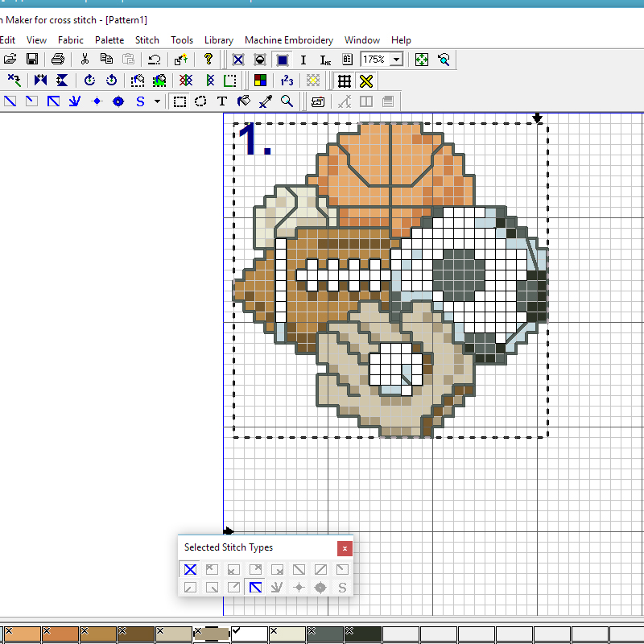
Task: Switch to solid color block view
Action: pyautogui.click(x=283, y=60)
